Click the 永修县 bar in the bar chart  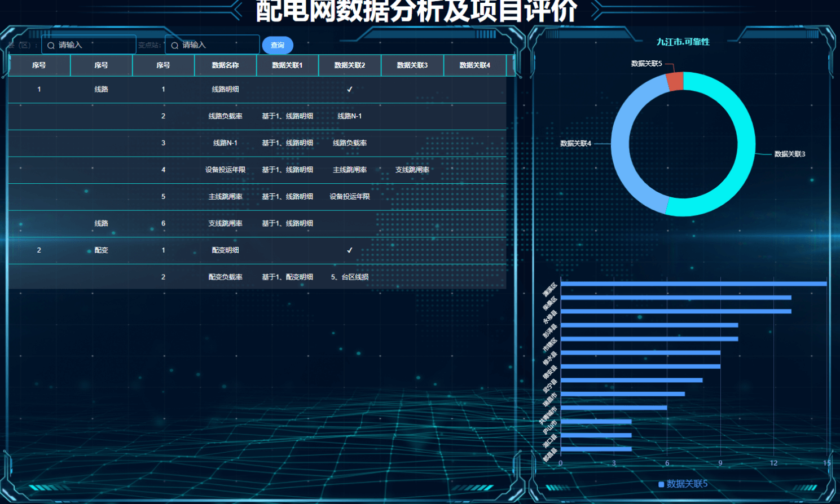pos(676,311)
